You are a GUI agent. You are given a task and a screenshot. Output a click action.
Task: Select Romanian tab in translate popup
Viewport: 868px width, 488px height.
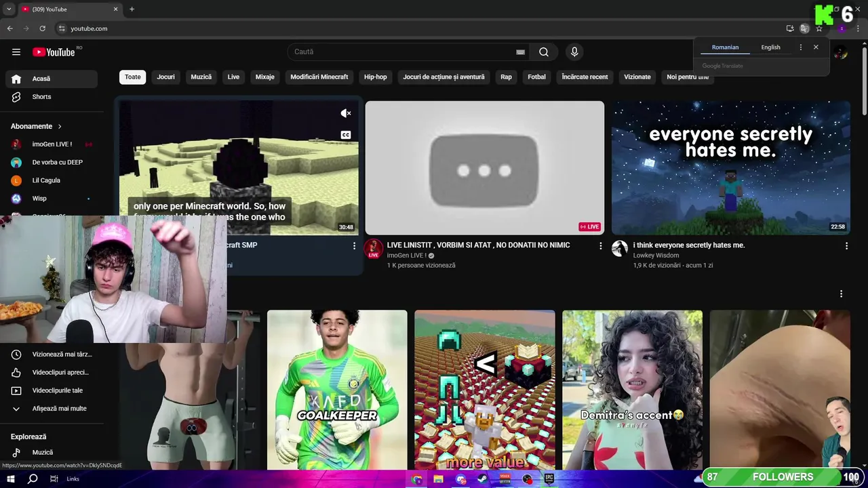(x=725, y=47)
